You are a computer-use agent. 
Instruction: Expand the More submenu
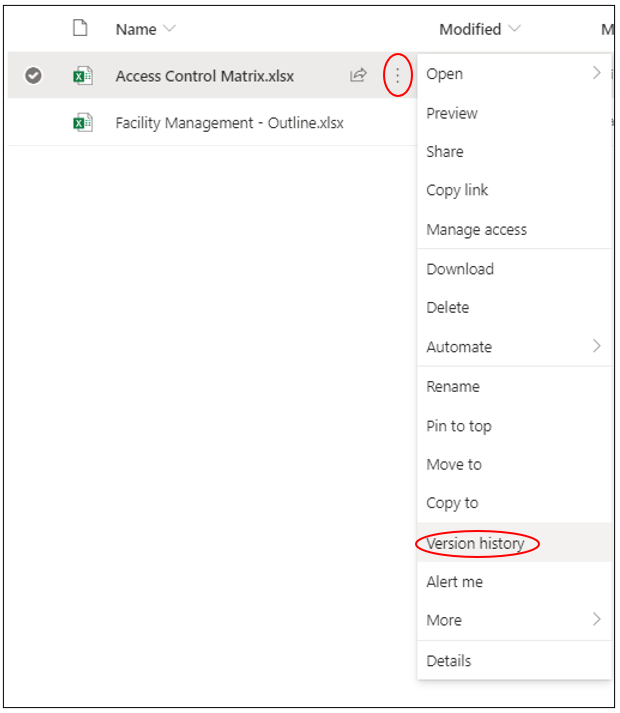click(596, 620)
